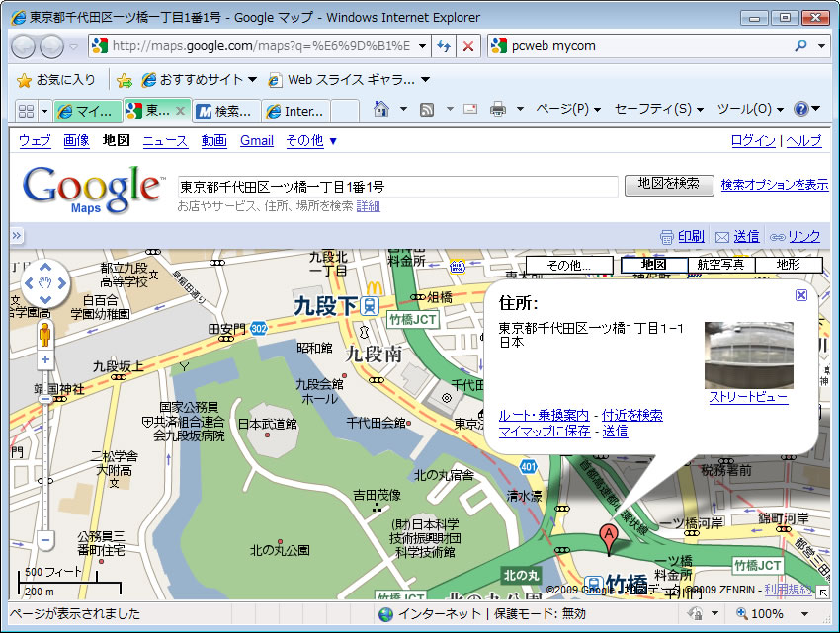Click Add to Favorites bar icon
This screenshot has height=633, width=840.
125,80
